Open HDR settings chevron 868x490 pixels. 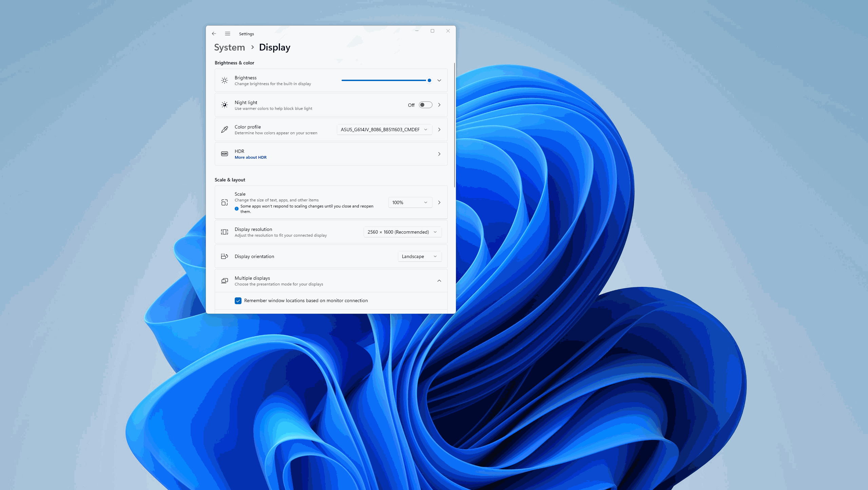439,154
